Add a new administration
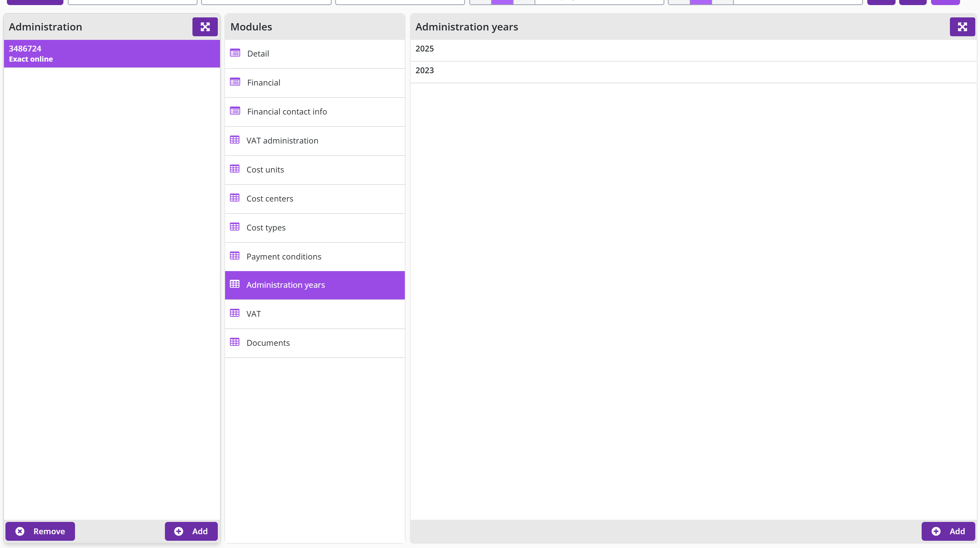Screen dimensions: 980x548 coord(191,531)
